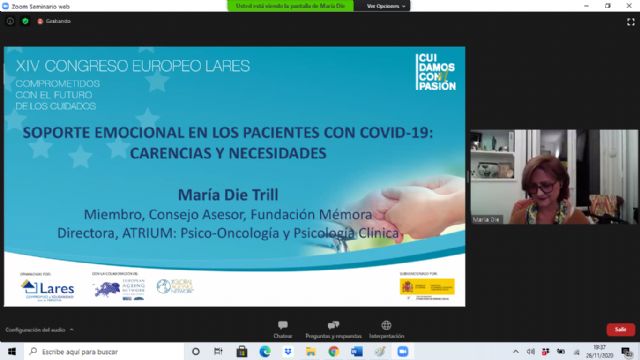Screen dimensions: 640x360
Task: Open Microsoft Word from the taskbar
Action: (x=356, y=351)
